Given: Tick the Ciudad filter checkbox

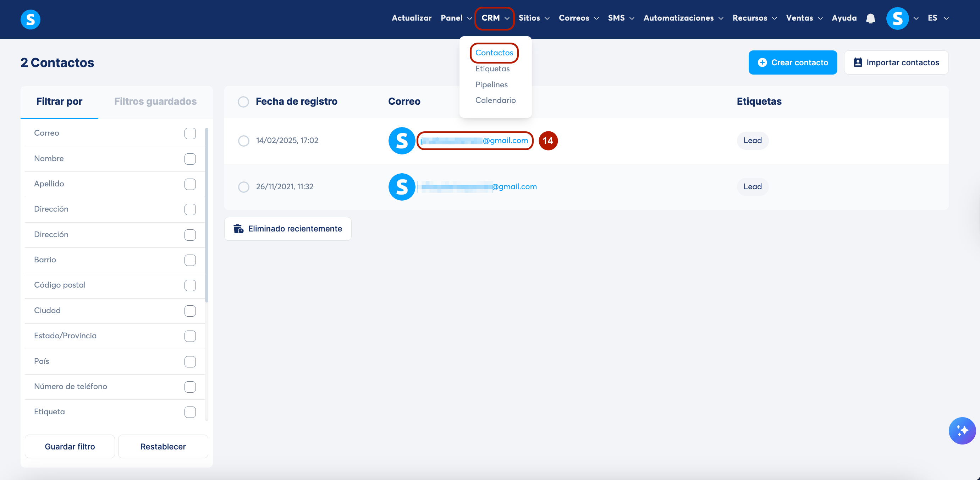Looking at the screenshot, I should (x=190, y=311).
